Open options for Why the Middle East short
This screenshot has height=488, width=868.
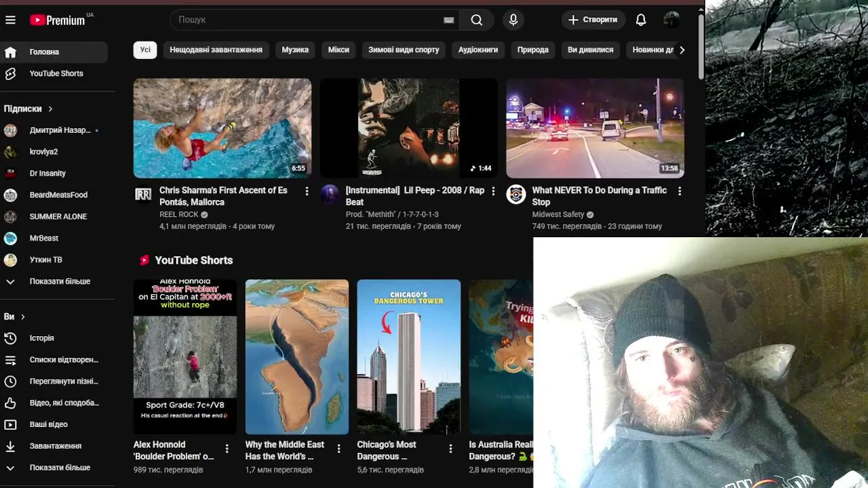pyautogui.click(x=338, y=448)
